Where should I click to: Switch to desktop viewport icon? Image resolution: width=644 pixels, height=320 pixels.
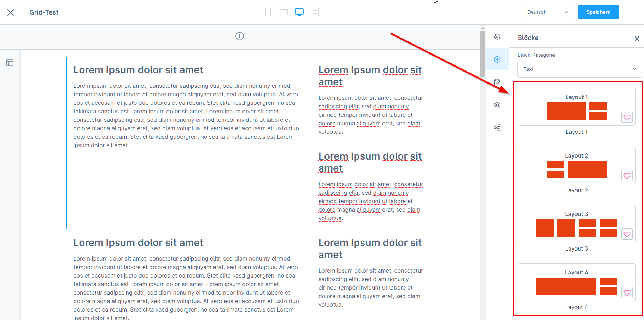(299, 12)
